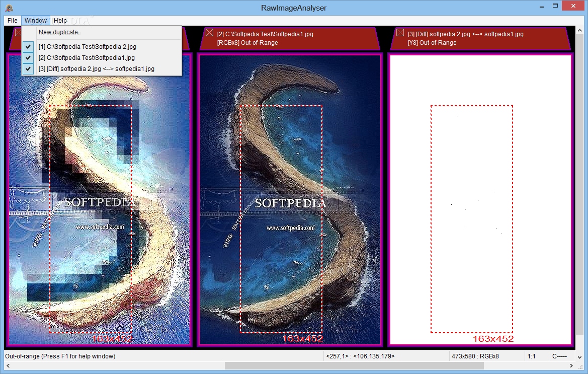Close the [3] Diff image panel
588x374 pixels.
[400, 33]
